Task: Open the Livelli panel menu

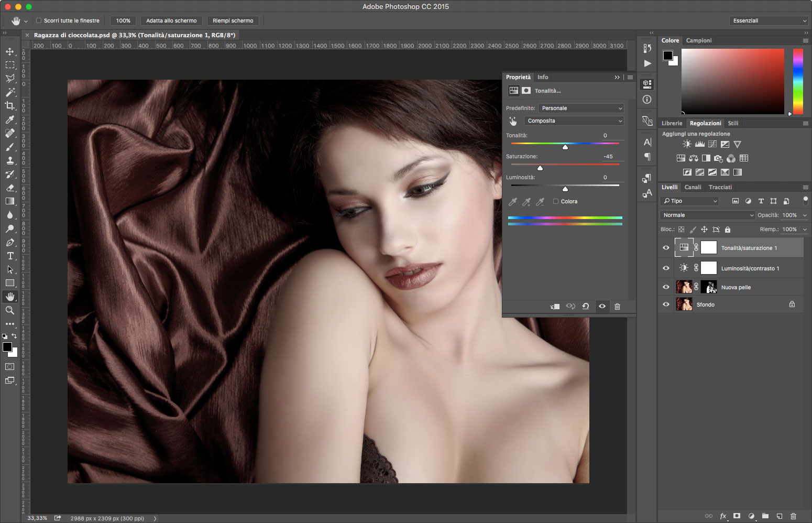Action: point(805,187)
